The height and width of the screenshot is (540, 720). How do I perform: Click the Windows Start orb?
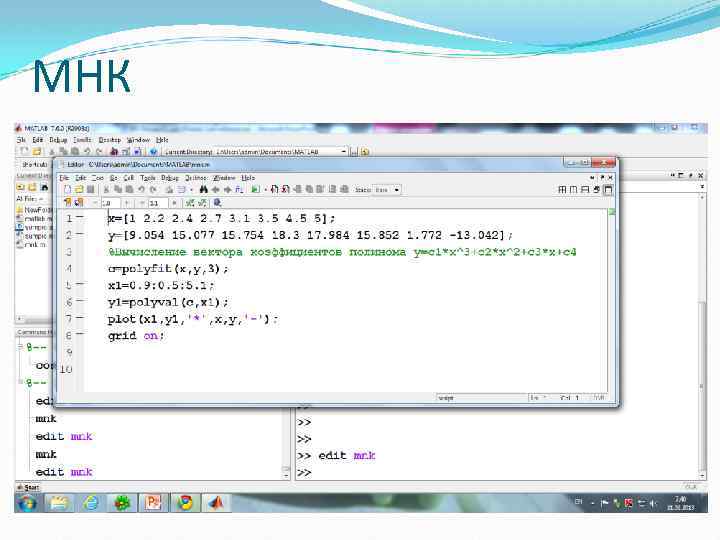28,503
